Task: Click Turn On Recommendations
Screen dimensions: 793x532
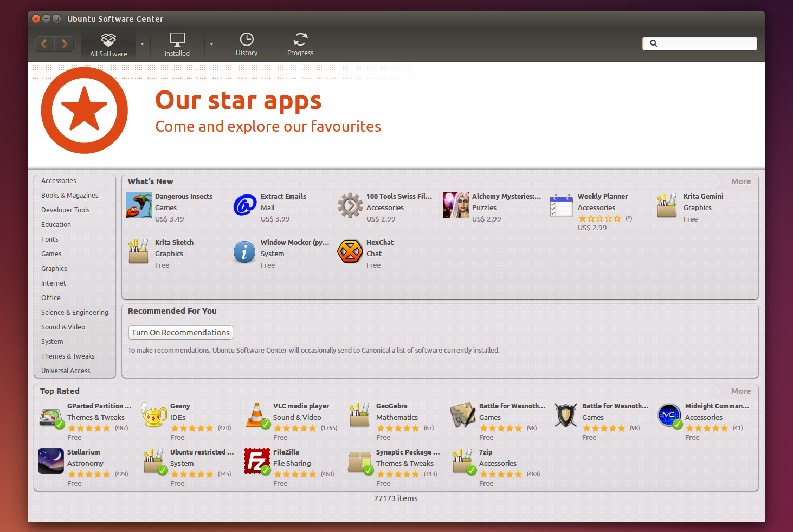Action: (180, 332)
